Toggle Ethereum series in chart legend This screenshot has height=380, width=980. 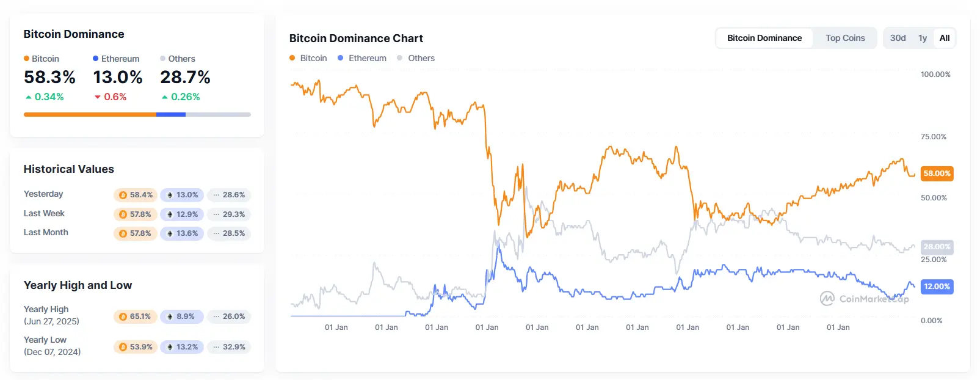click(x=362, y=58)
